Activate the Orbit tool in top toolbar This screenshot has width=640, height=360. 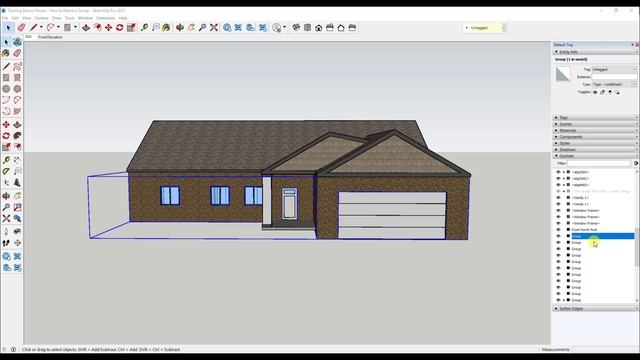point(180,28)
